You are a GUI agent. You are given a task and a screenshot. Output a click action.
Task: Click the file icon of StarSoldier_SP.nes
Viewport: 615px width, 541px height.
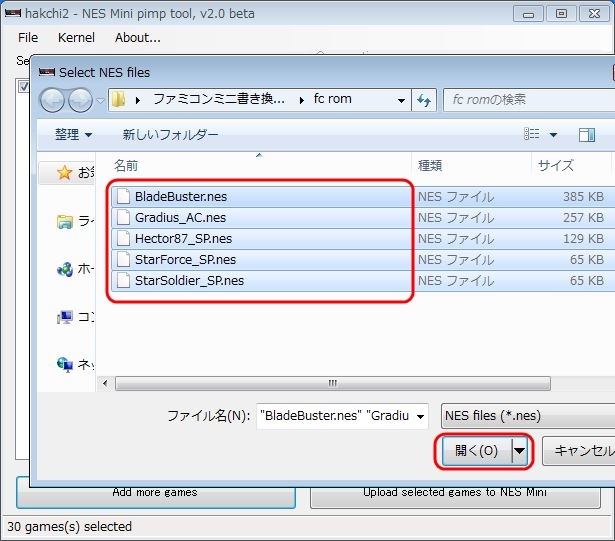(x=124, y=281)
